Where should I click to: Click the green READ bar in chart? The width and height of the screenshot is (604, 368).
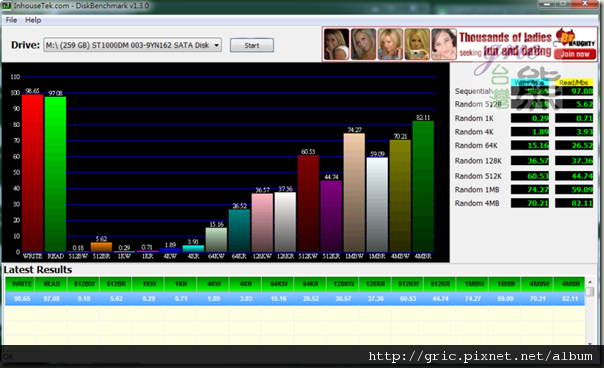click(x=55, y=174)
